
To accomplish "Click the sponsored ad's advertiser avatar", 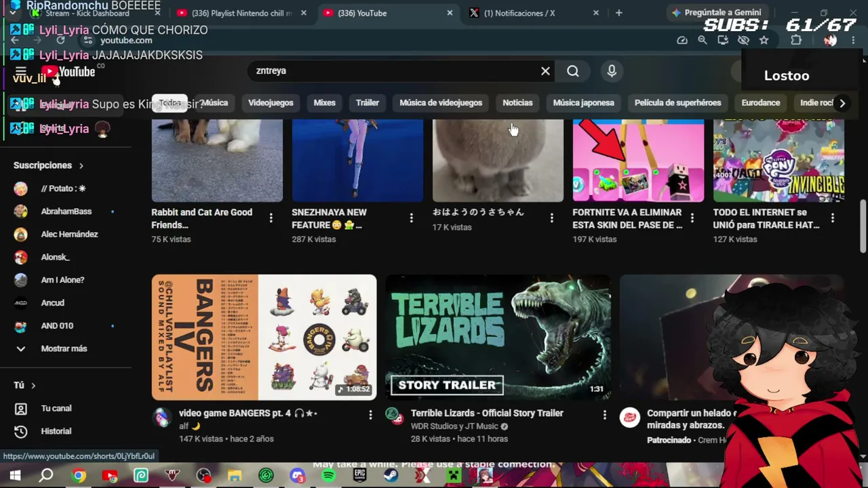I will (629, 418).
